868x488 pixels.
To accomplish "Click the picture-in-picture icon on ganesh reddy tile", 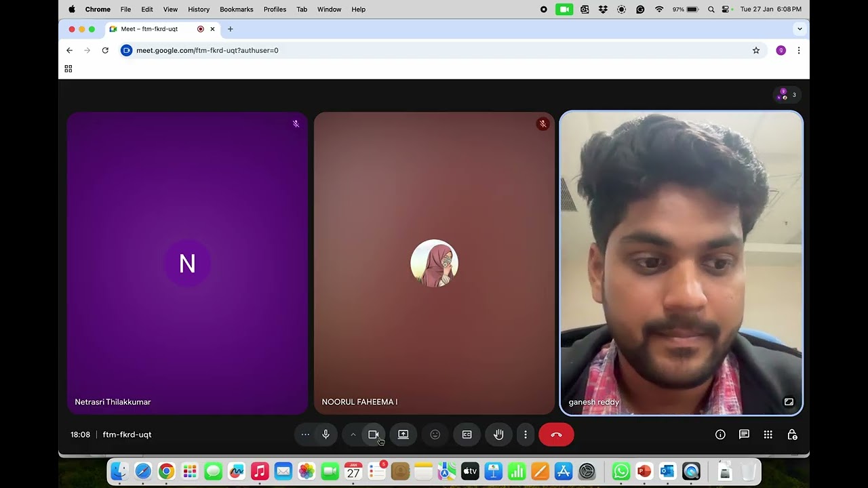I will [789, 402].
